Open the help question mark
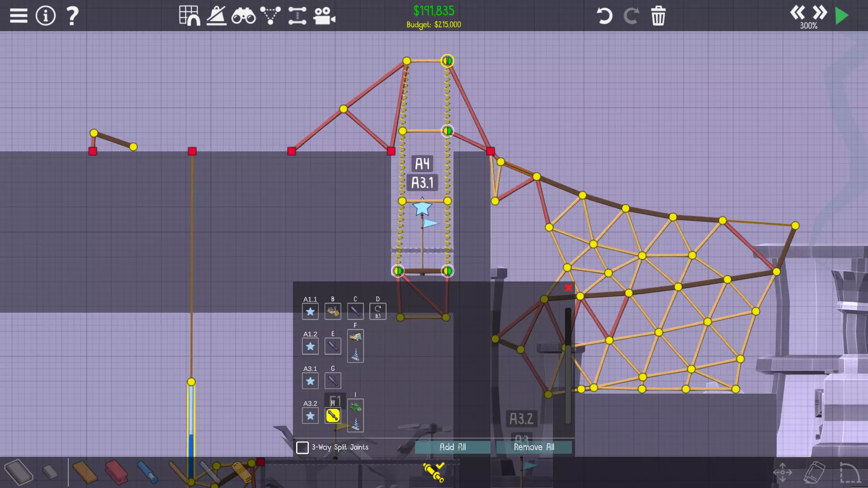Screen dimensions: 868x488 point(72,16)
